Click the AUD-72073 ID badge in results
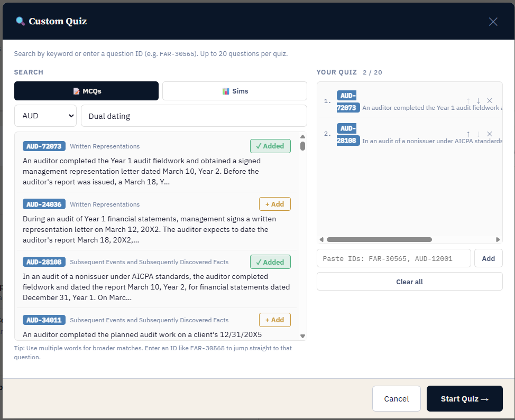This screenshot has height=420, width=515. [x=44, y=146]
